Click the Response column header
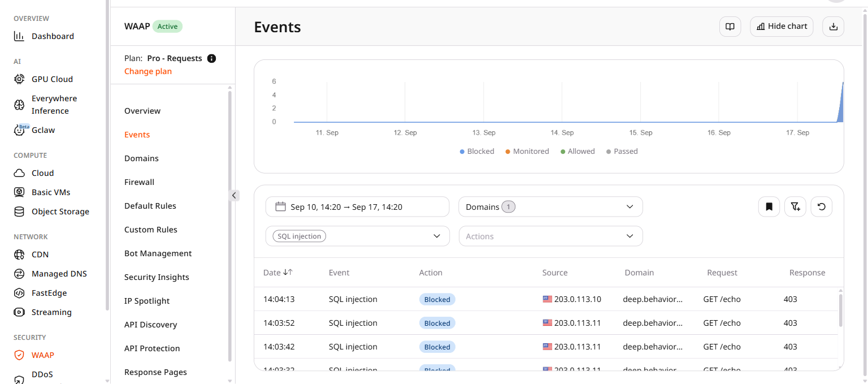Image resolution: width=868 pixels, height=384 pixels. pos(807,273)
